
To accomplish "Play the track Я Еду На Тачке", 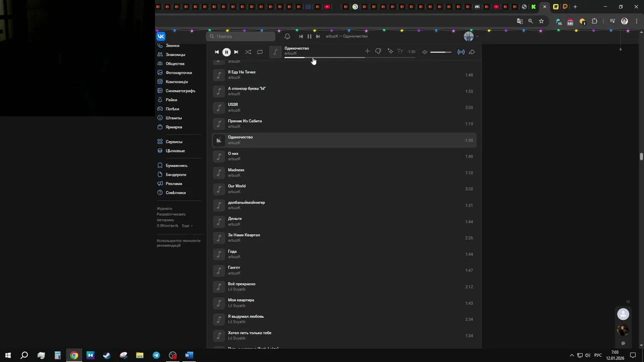I will pos(344,75).
